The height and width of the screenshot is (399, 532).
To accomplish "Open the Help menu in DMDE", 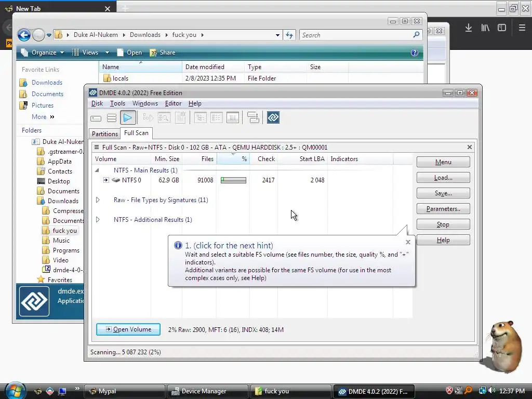I will click(x=195, y=103).
